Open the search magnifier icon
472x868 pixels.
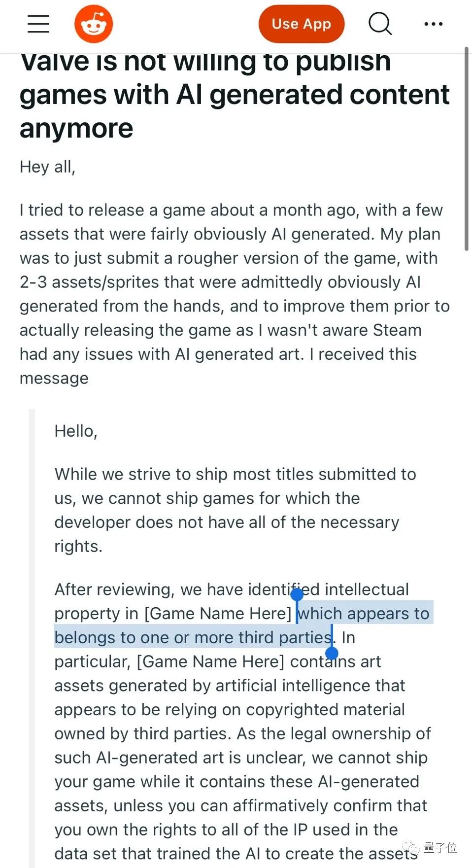380,24
